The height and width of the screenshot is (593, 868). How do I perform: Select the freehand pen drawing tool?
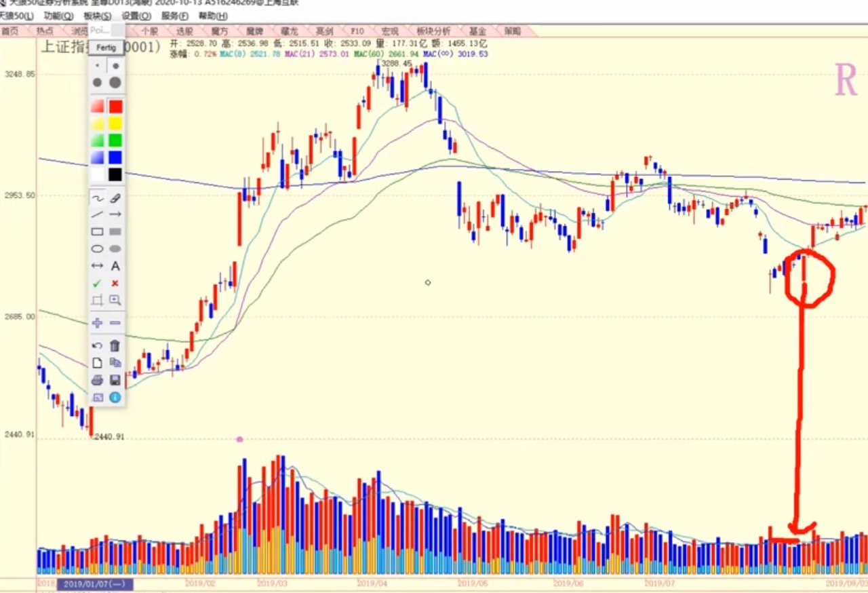click(98, 198)
